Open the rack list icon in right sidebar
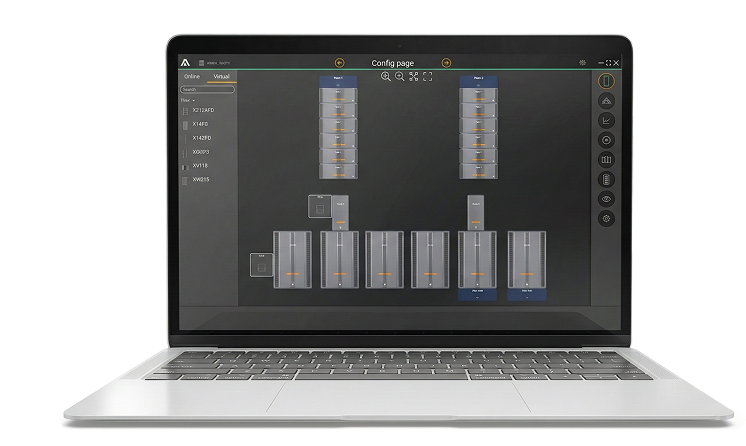 [606, 179]
